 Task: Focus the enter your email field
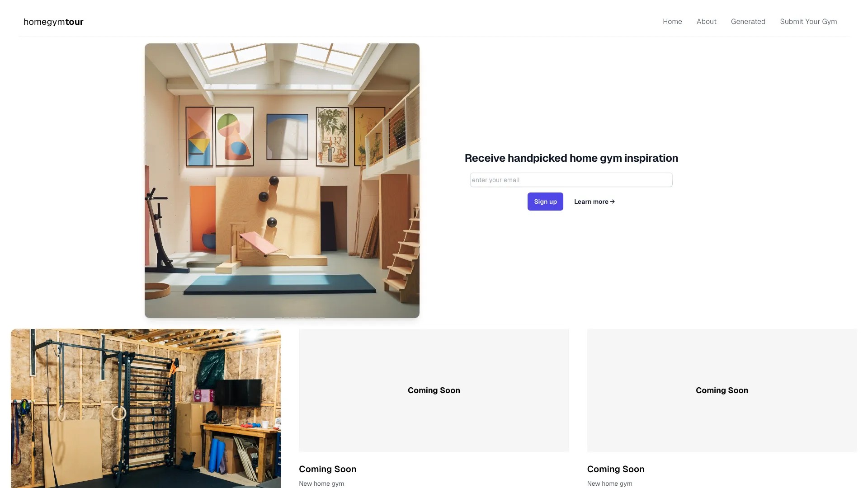pyautogui.click(x=571, y=180)
